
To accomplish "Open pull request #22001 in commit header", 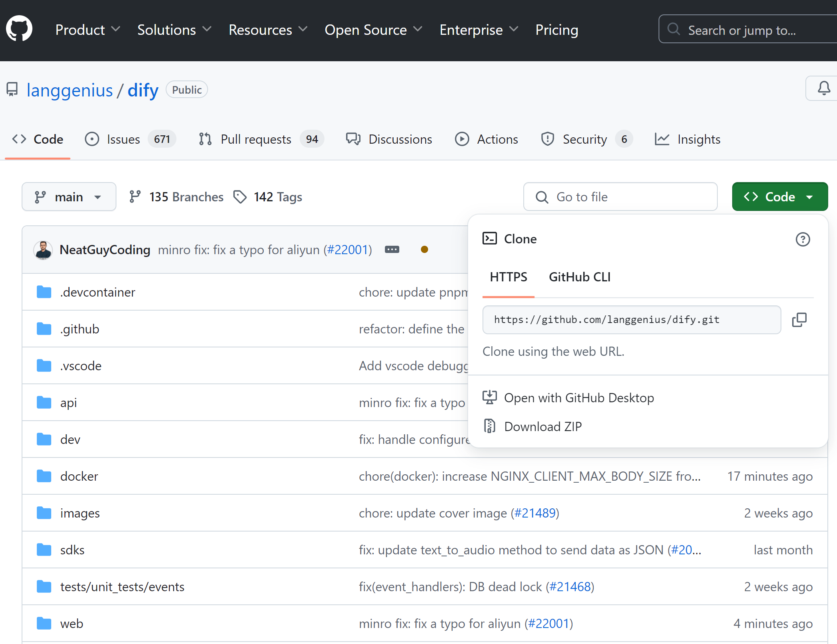I will click(348, 250).
